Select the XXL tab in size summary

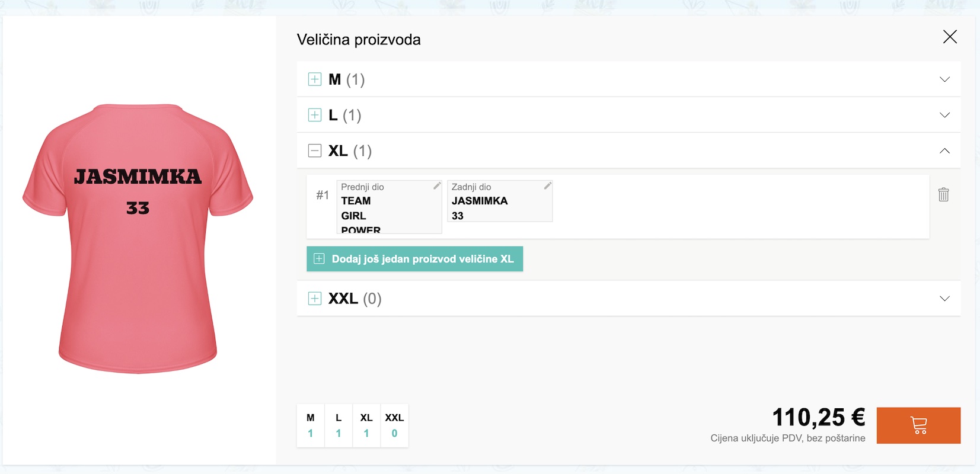(x=394, y=425)
